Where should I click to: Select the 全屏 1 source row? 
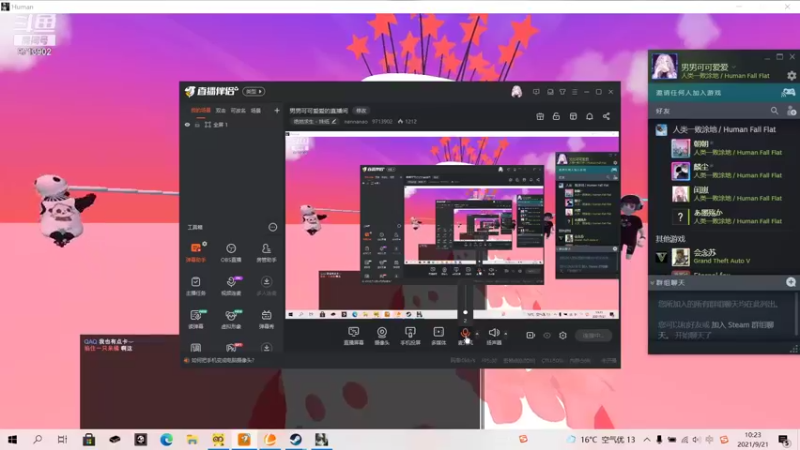(232, 124)
